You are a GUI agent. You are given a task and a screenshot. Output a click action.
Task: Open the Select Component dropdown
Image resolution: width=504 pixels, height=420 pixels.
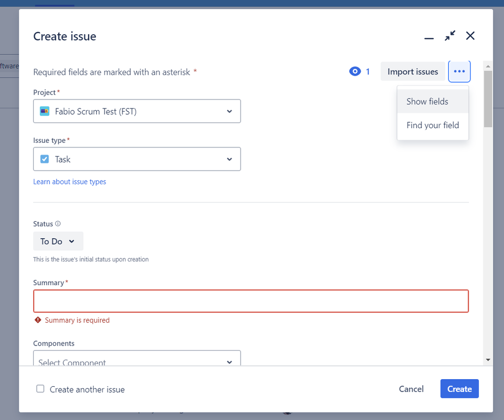(x=137, y=358)
